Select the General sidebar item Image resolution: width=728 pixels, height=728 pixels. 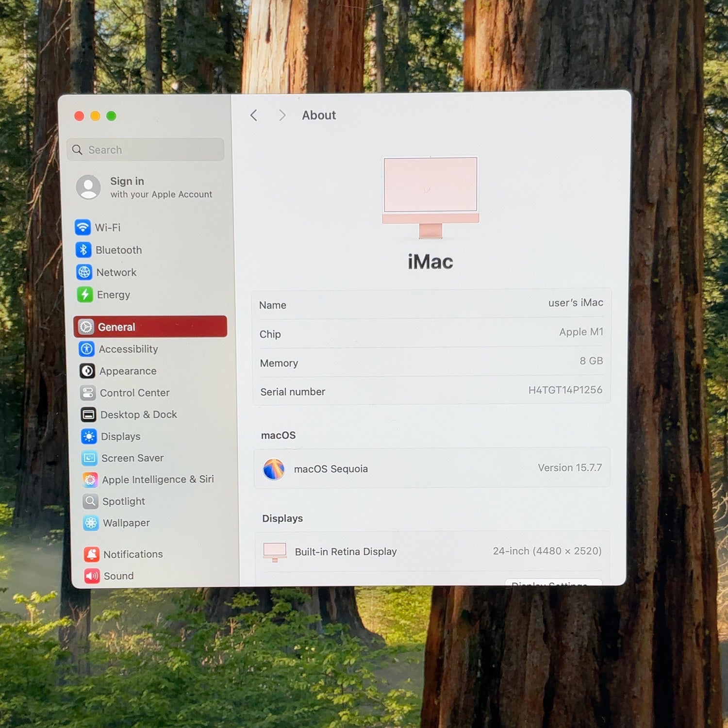point(150,327)
